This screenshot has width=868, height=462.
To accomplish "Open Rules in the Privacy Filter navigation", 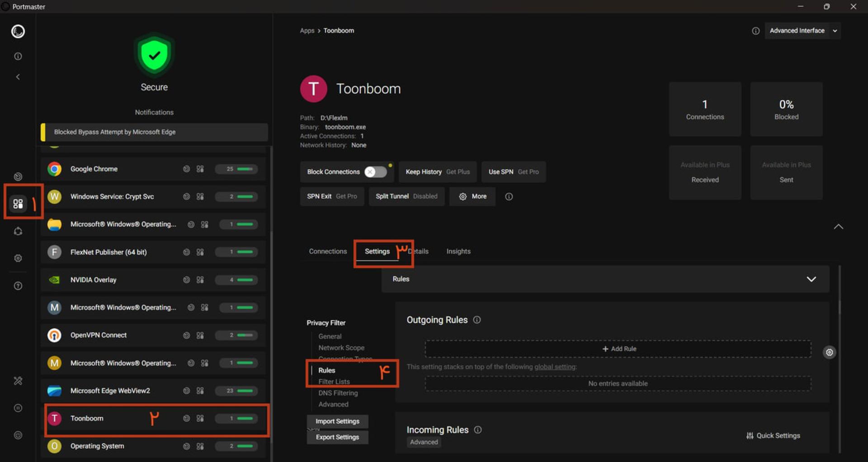I will click(326, 370).
